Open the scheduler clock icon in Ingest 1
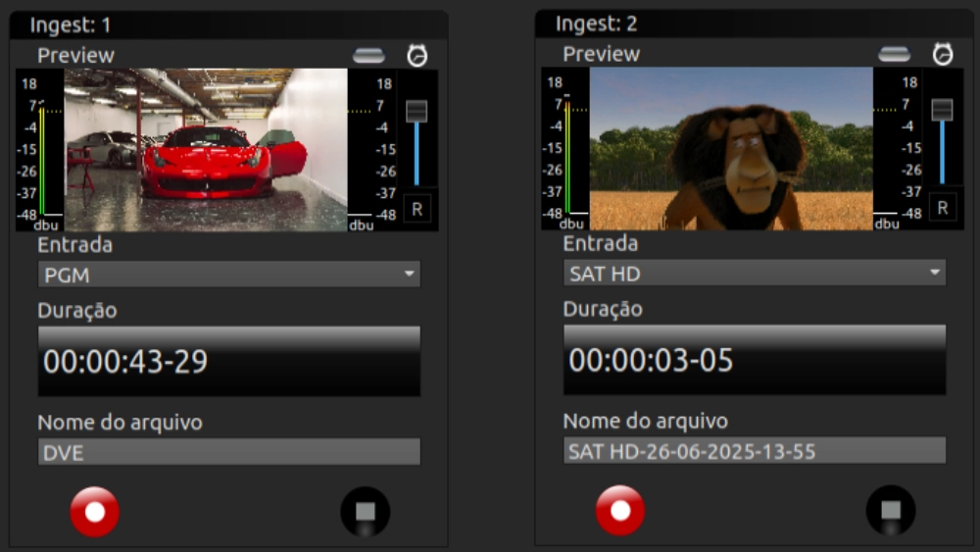Viewport: 980px width, 552px height. point(416,56)
